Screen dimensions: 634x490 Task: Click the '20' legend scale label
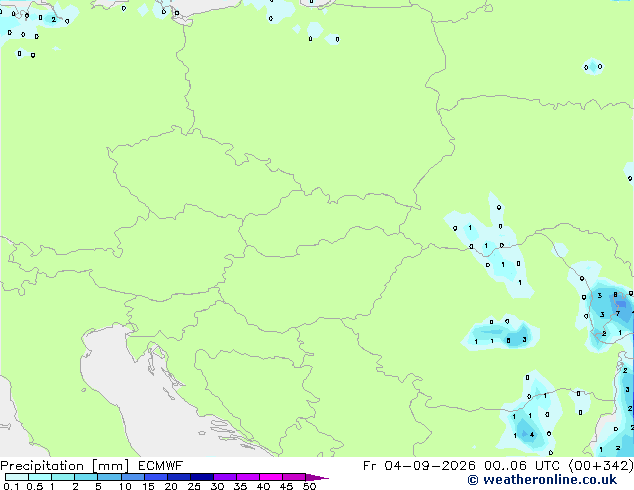[x=171, y=486]
